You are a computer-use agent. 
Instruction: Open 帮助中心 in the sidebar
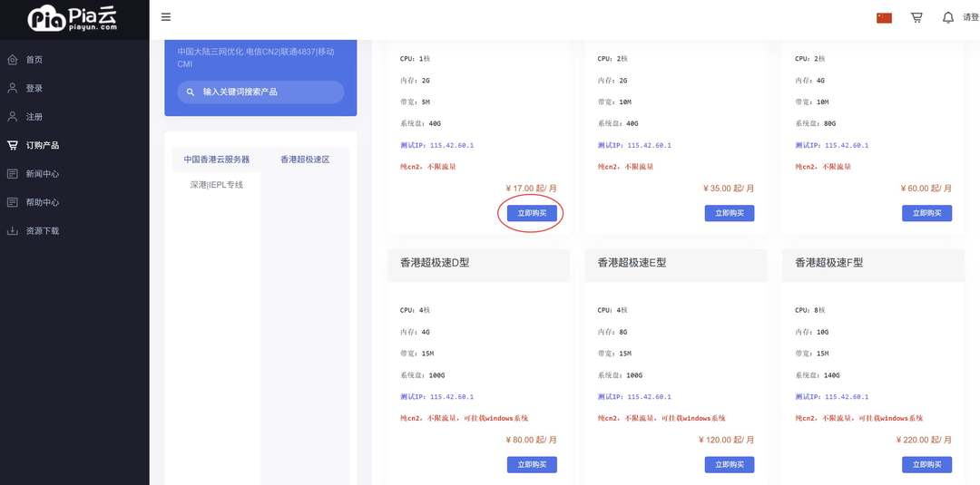[x=42, y=202]
